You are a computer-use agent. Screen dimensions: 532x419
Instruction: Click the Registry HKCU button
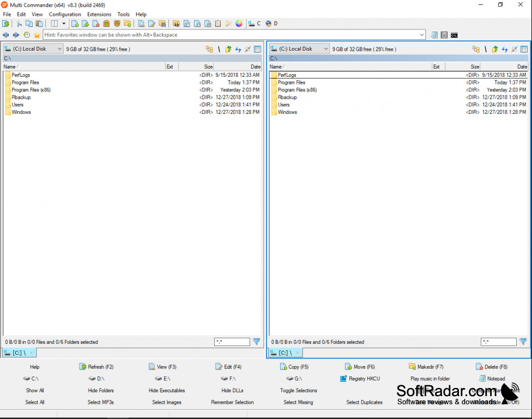360,379
